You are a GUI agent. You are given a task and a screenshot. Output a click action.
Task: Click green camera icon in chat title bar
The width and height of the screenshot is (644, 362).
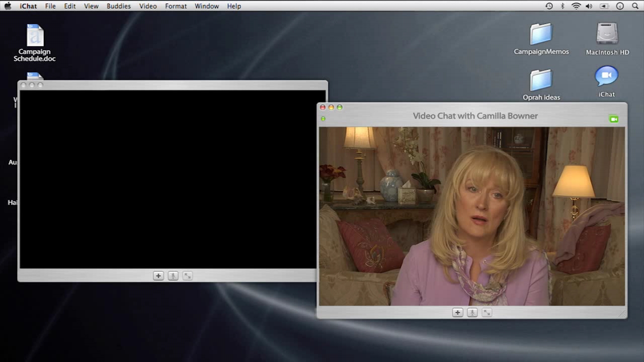(x=613, y=119)
